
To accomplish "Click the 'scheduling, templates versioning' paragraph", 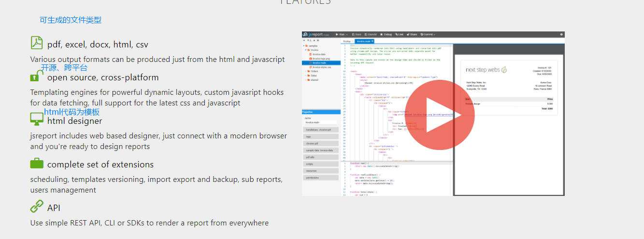I will pyautogui.click(x=157, y=184).
